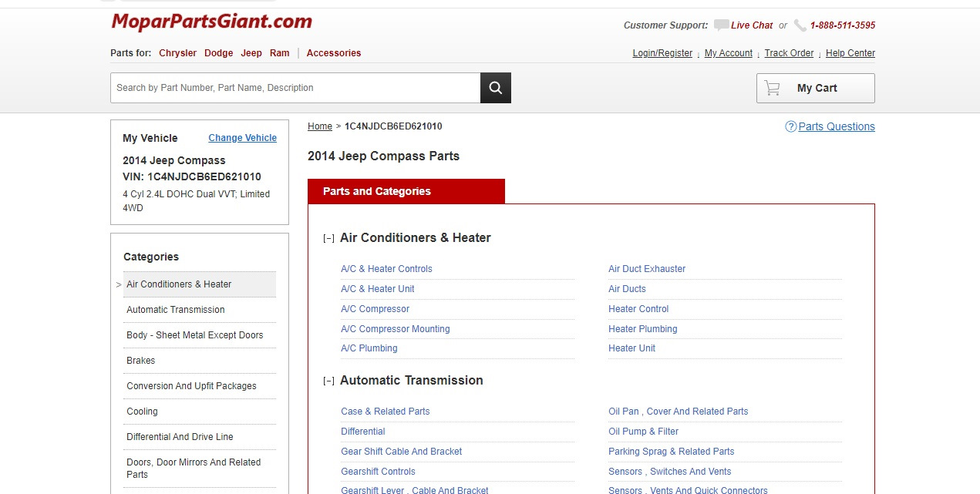Click the shopping cart icon
The image size is (980, 494).
[x=772, y=88]
